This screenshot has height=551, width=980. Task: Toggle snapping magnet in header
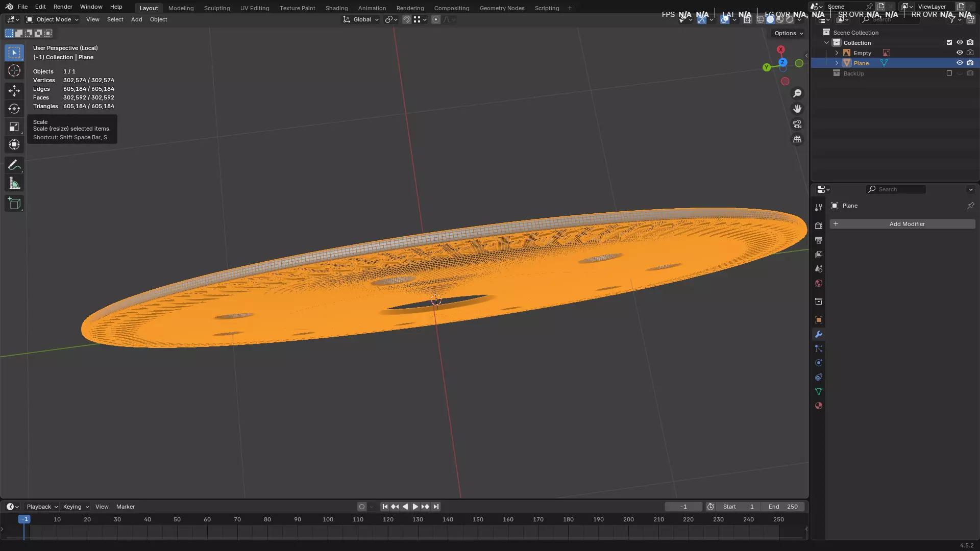[x=407, y=19]
